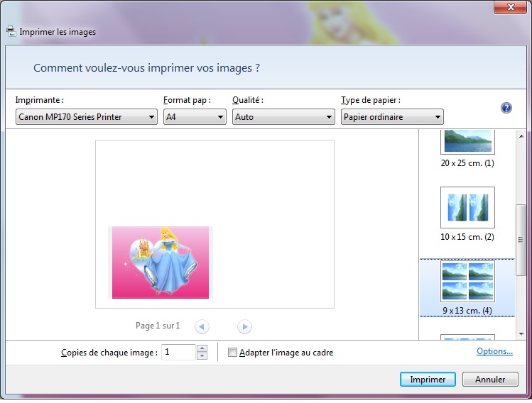Select the 9 x 13 cm. (4) layout
532x403 pixels.
(467, 288)
